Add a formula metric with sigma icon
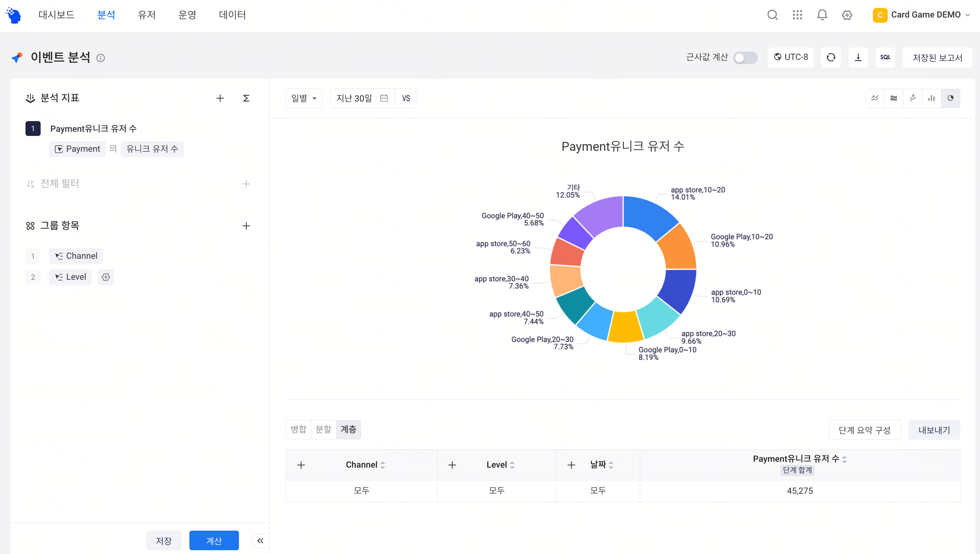Image resolution: width=980 pixels, height=554 pixels. pyautogui.click(x=246, y=98)
